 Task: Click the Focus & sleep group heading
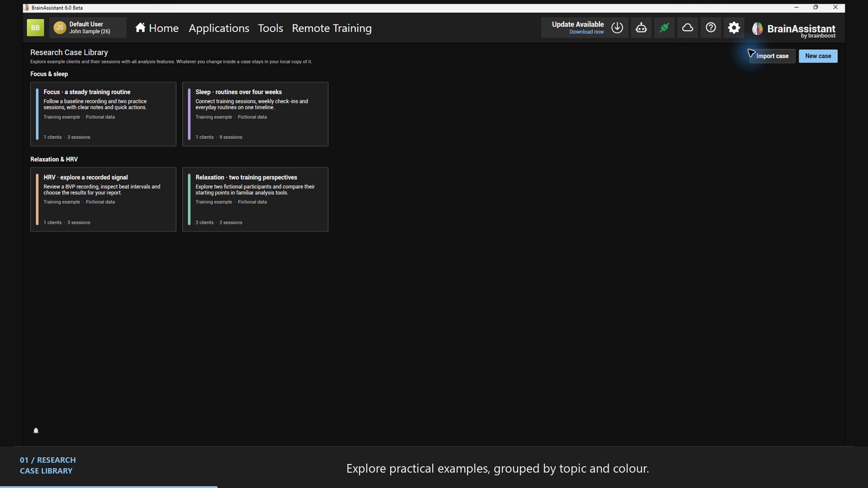[49, 74]
